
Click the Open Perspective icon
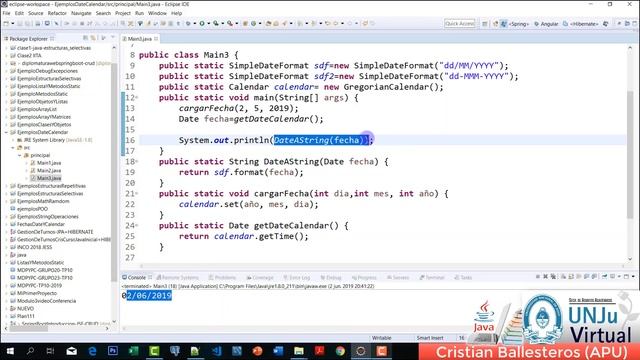click(x=484, y=24)
